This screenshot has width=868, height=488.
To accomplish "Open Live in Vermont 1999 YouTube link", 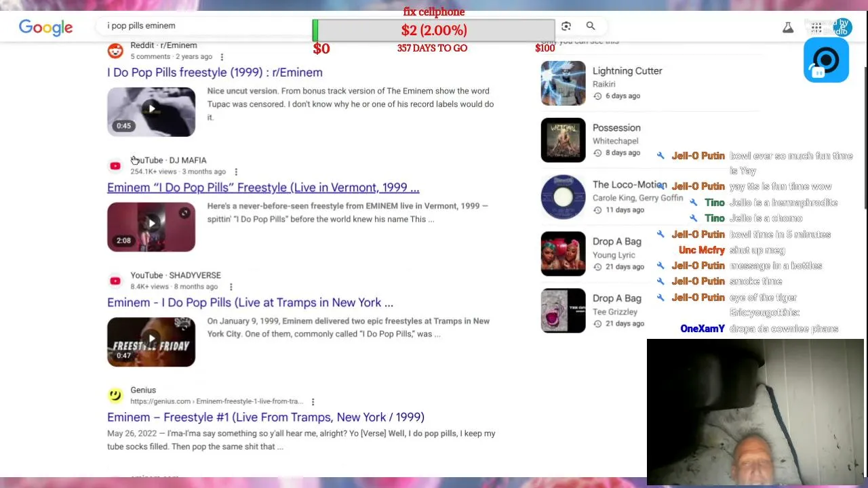I will pos(263,188).
